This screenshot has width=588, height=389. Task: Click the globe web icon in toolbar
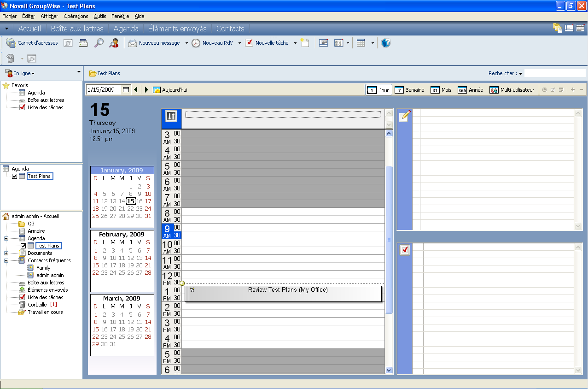pos(386,43)
